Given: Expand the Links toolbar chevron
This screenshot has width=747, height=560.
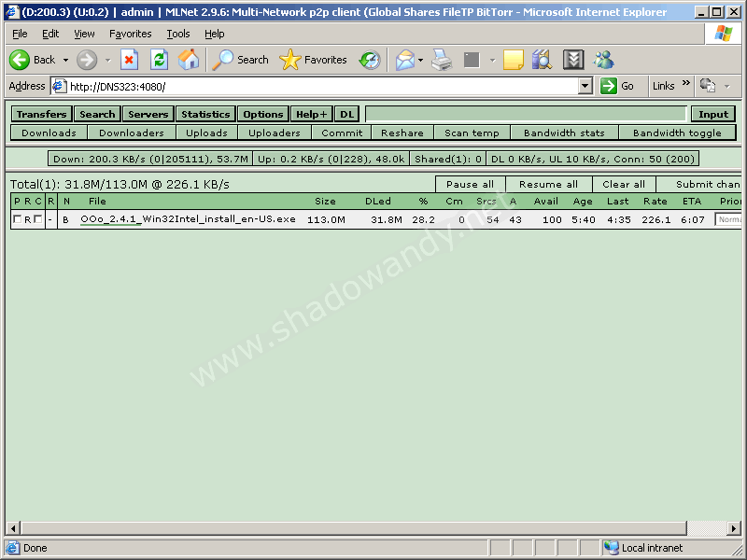Looking at the screenshot, I should pos(686,83).
